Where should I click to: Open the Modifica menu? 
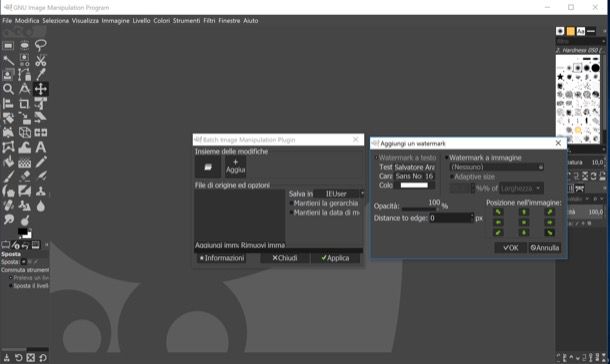[x=27, y=21]
